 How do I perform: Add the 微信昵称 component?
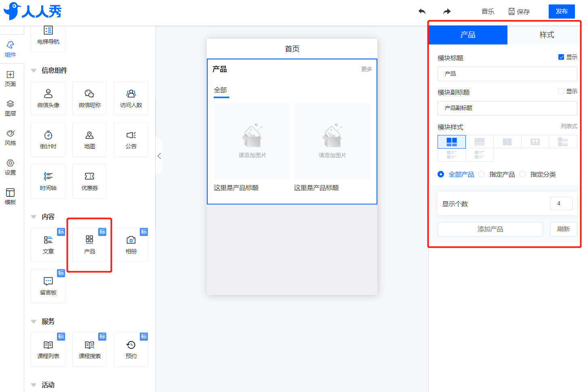coord(90,99)
